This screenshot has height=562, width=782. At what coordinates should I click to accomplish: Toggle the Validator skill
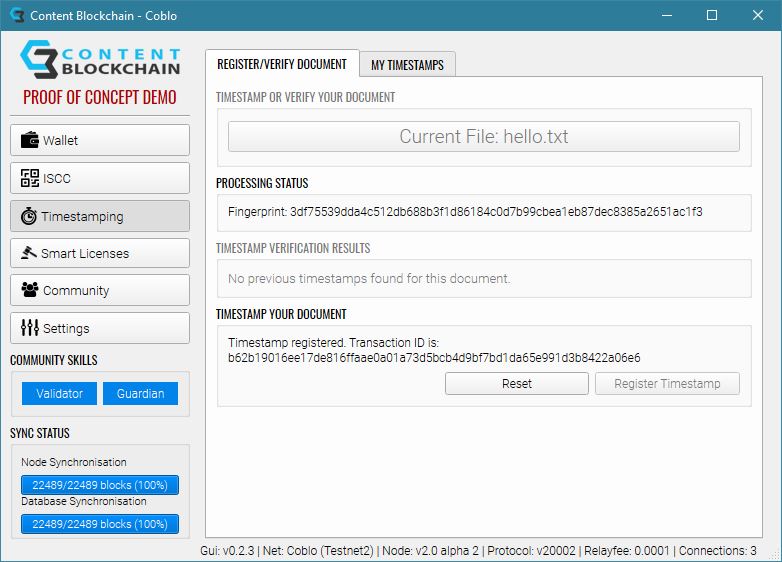[59, 393]
